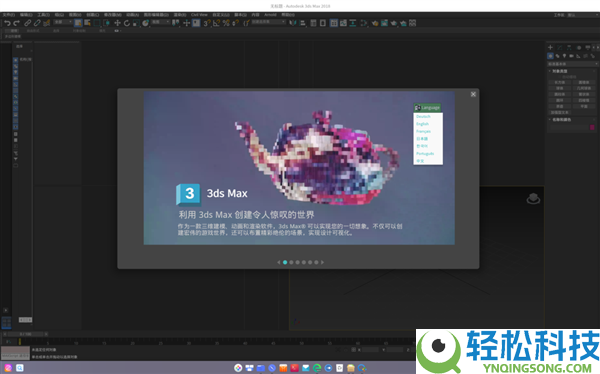Activate Bind to Space Warp tool
The width and height of the screenshot is (600, 374).
point(47,23)
